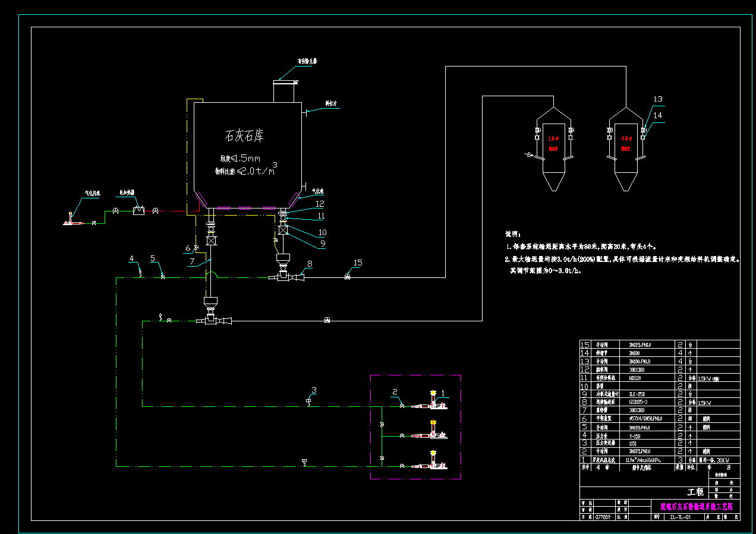Select the 工程 text in the title block
Viewport: 756px width, 534px height.
tap(695, 492)
